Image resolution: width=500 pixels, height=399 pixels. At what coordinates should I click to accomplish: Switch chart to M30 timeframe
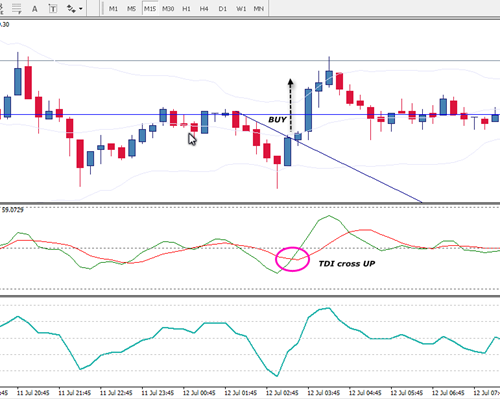[168, 9]
